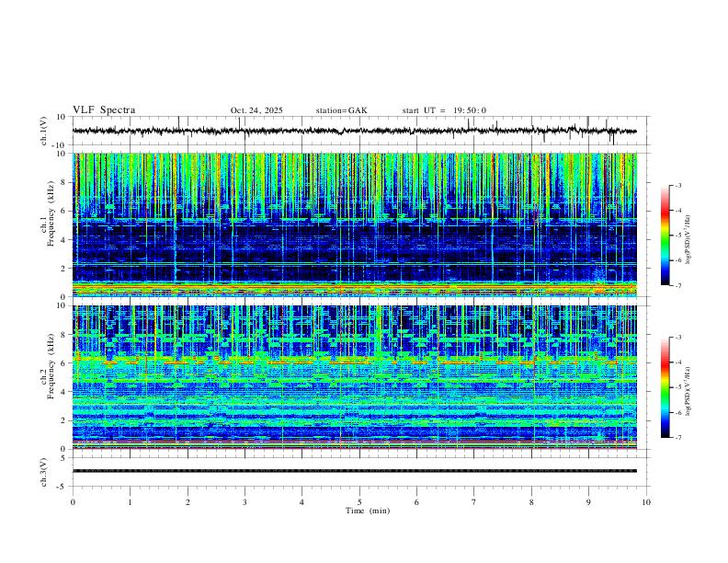This screenshot has width=728, height=563.
Task: Click time axis tick label "8"
Action: point(531,502)
